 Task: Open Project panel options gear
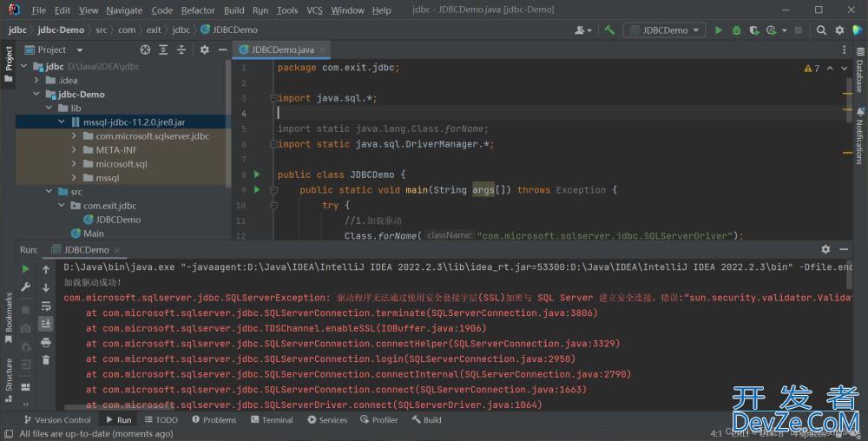(204, 49)
